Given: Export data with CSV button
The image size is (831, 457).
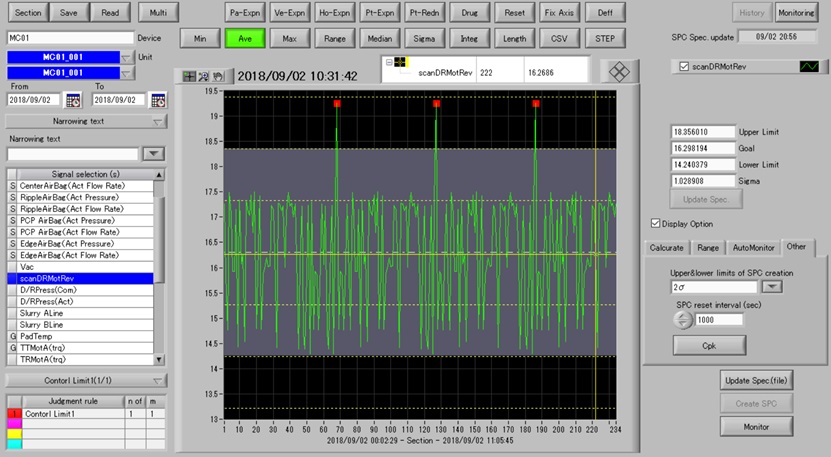Looking at the screenshot, I should click(559, 39).
